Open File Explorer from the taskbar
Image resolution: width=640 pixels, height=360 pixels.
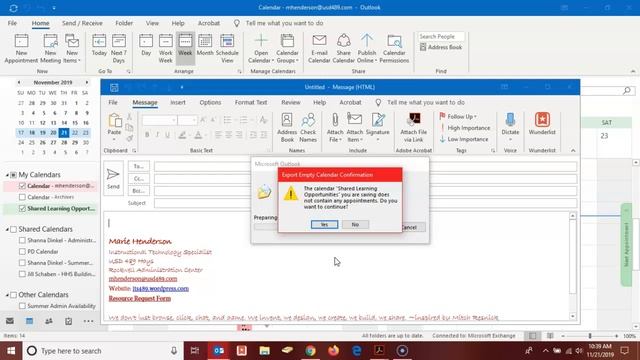[x=264, y=351]
